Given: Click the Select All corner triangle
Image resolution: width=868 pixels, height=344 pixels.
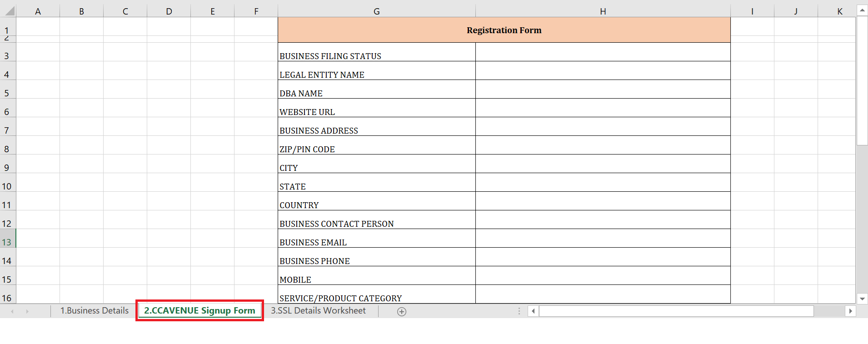Looking at the screenshot, I should [9, 11].
